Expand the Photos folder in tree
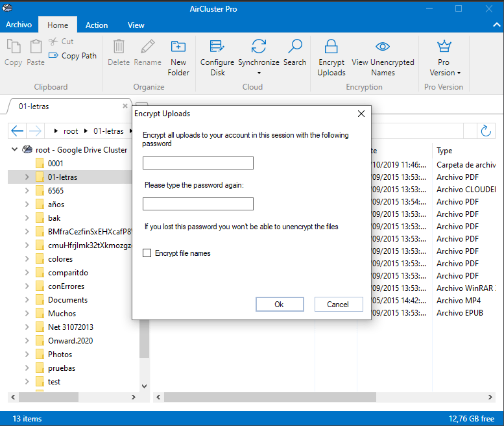Viewport: 504px width, 426px height. [27, 355]
